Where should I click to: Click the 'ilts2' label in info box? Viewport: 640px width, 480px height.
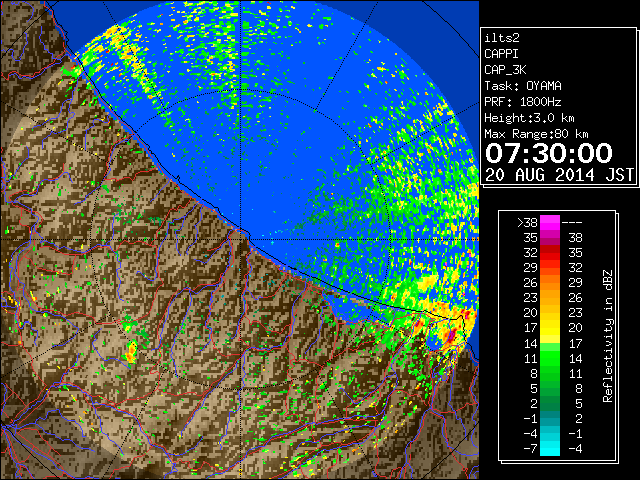coord(502,38)
